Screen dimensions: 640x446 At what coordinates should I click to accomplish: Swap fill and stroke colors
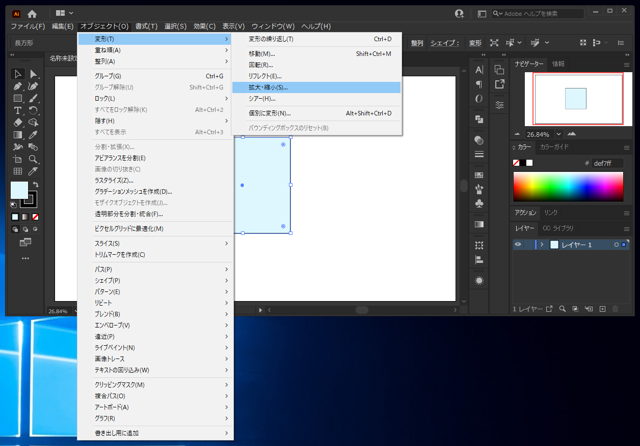click(x=36, y=184)
